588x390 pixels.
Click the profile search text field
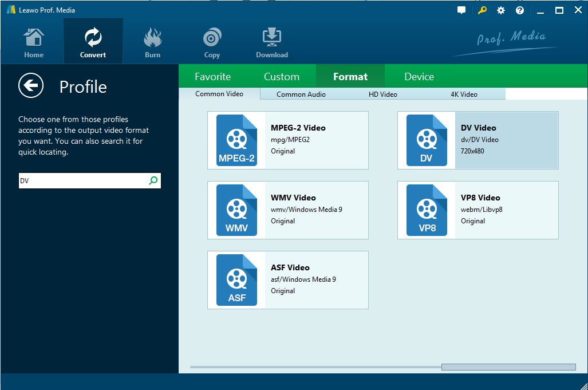click(82, 181)
